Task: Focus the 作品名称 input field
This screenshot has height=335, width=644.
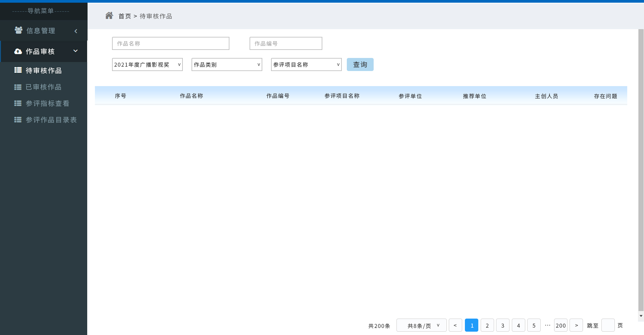Action: click(170, 44)
